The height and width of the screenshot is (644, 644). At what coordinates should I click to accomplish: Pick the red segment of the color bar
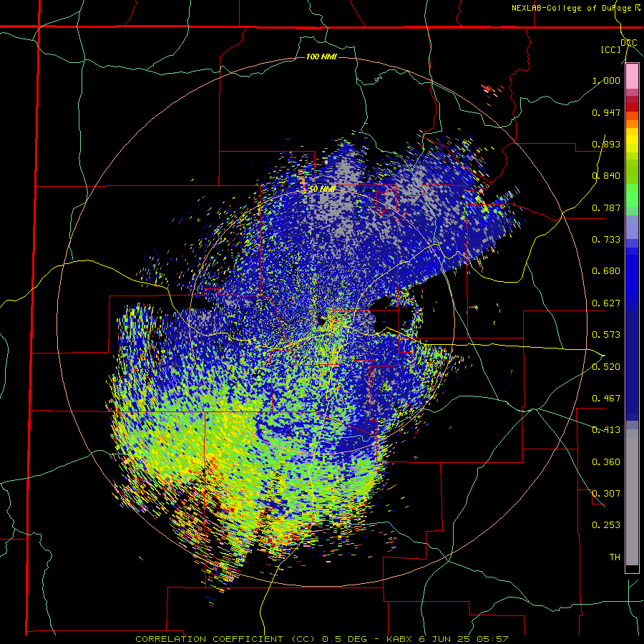click(x=632, y=107)
